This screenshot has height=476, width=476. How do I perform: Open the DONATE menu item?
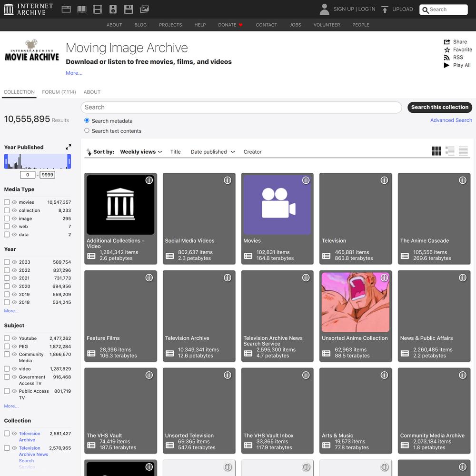(x=230, y=25)
